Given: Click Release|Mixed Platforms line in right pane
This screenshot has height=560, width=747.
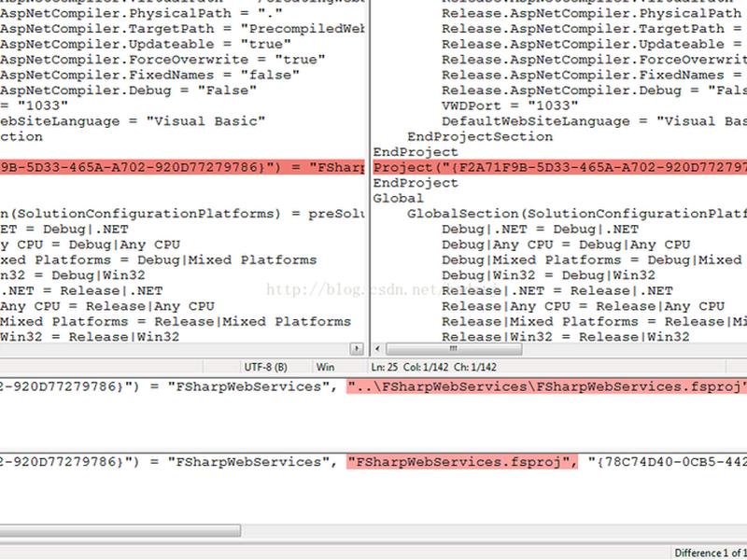Looking at the screenshot, I should [594, 322].
